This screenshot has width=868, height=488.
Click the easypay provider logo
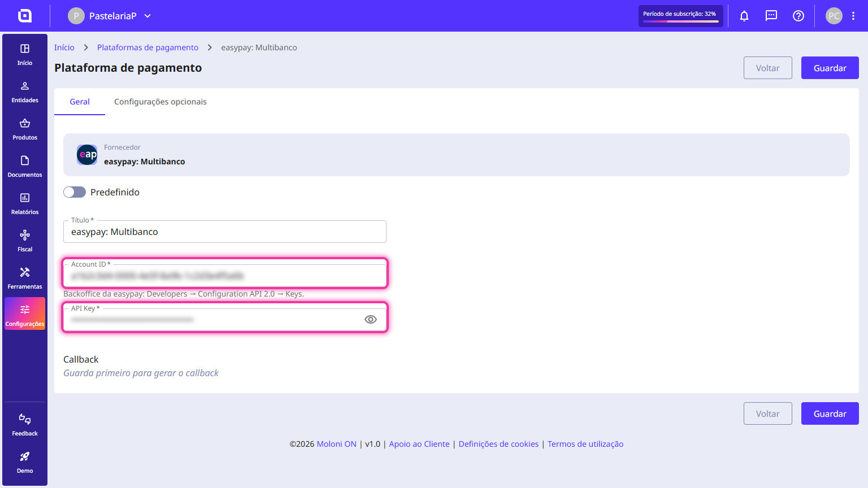pyautogui.click(x=87, y=155)
